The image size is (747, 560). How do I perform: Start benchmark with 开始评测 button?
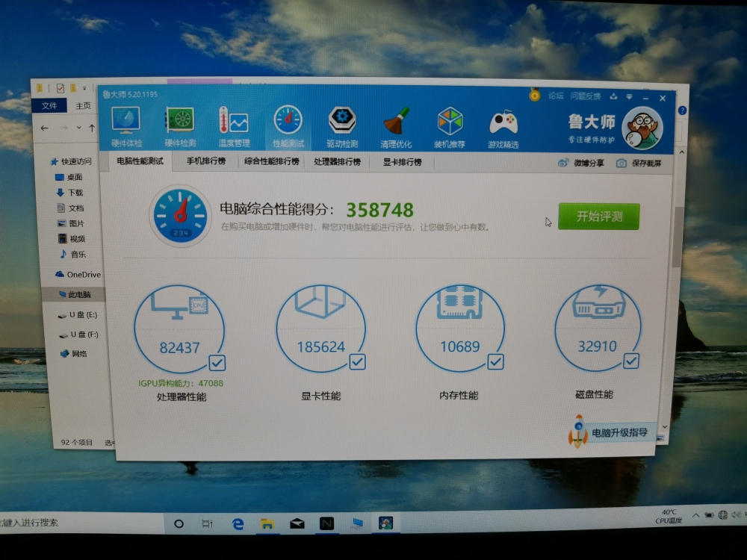[x=599, y=217]
